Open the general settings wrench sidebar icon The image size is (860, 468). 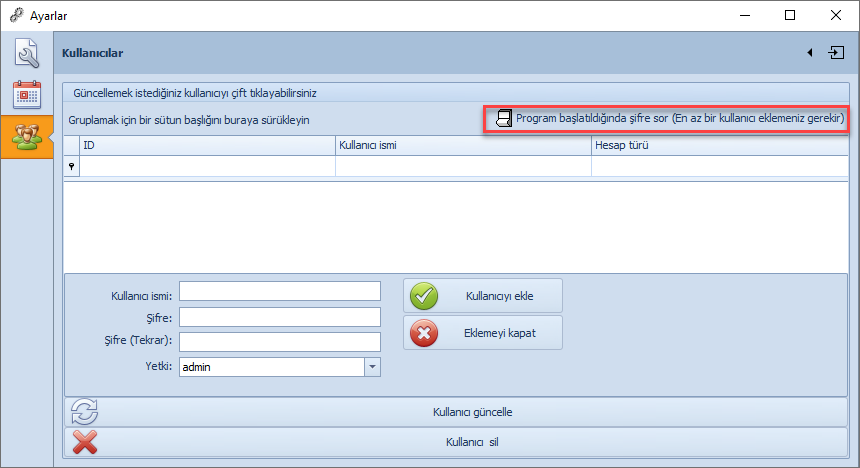(26, 52)
